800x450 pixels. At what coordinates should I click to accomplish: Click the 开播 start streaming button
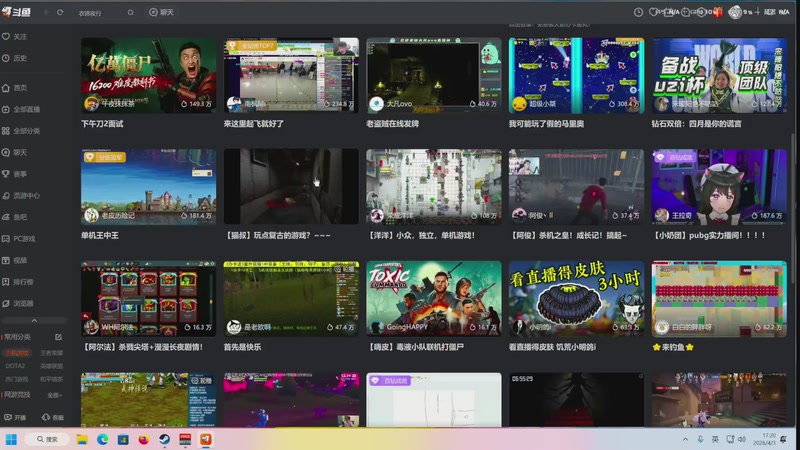15,417
